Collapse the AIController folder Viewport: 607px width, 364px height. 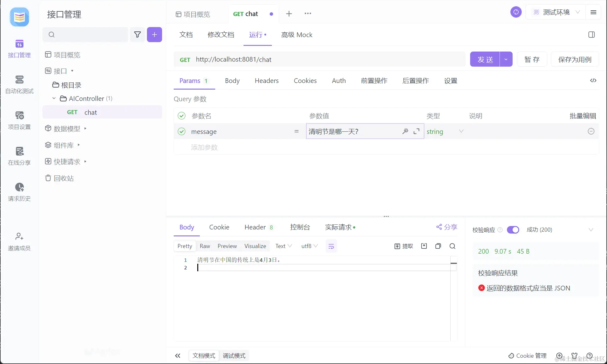(54, 98)
